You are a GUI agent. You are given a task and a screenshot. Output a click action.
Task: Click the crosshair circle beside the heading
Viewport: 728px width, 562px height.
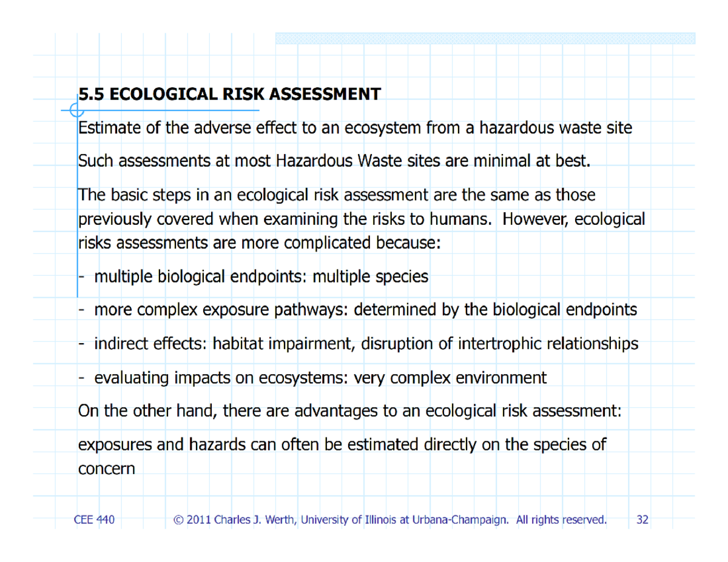[x=76, y=110]
